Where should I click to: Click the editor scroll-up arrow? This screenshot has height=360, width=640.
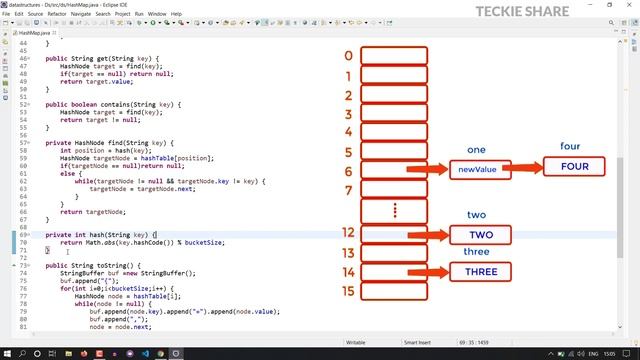620,41
